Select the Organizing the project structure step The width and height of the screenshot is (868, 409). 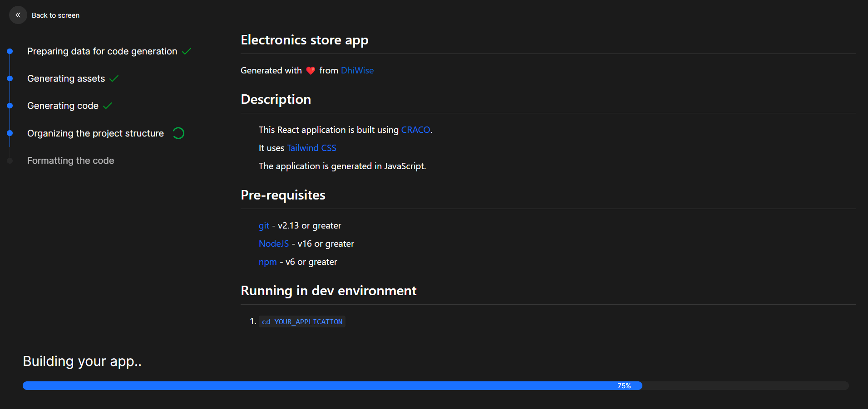(95, 133)
